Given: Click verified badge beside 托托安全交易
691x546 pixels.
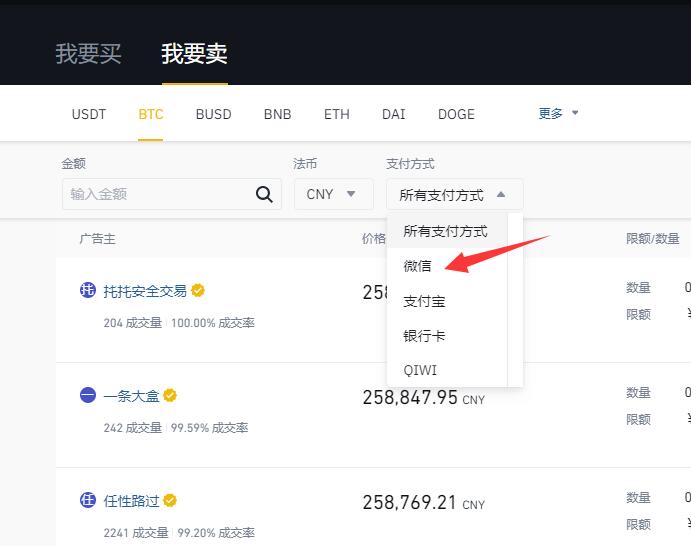Looking at the screenshot, I should click(x=198, y=290).
